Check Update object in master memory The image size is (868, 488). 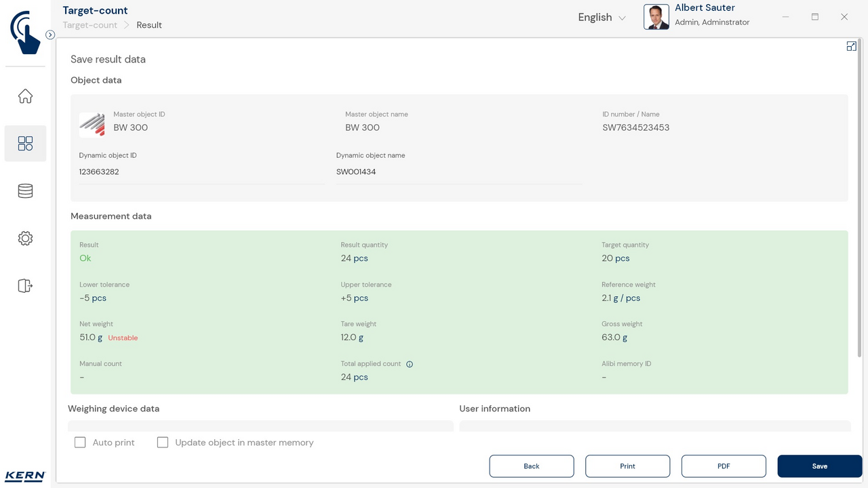coord(163,443)
